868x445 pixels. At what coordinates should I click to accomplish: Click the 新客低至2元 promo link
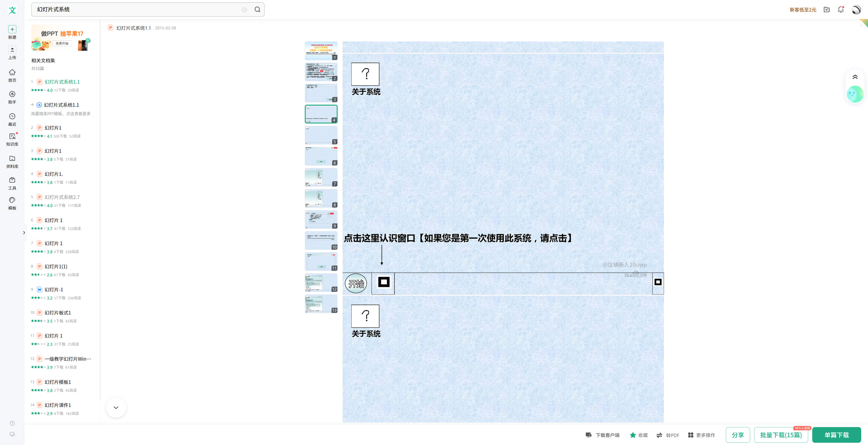[x=803, y=10]
